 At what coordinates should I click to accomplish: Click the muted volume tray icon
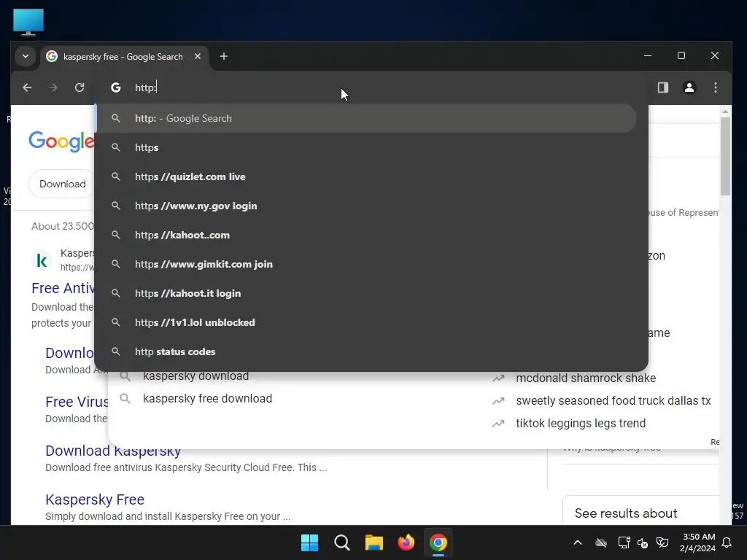pyautogui.click(x=643, y=542)
